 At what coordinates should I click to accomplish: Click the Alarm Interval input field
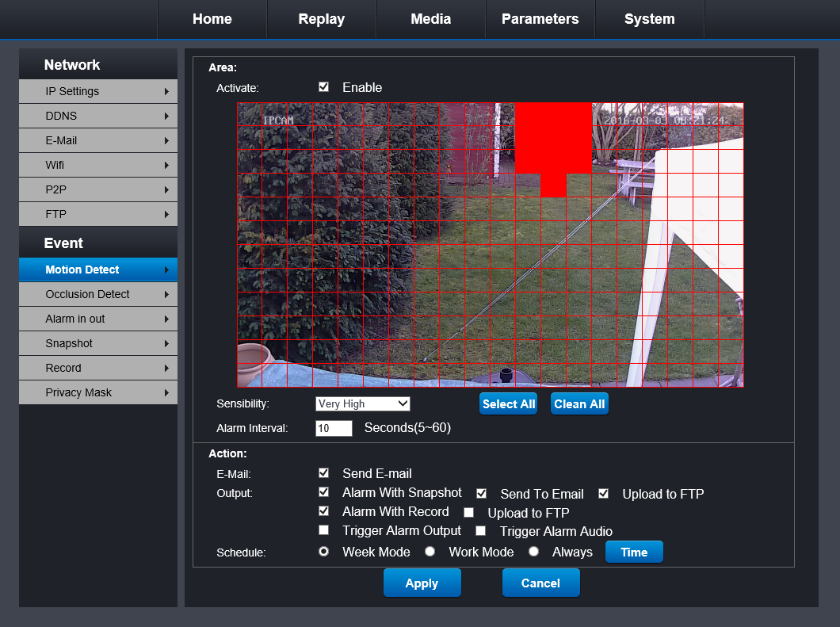click(x=334, y=428)
